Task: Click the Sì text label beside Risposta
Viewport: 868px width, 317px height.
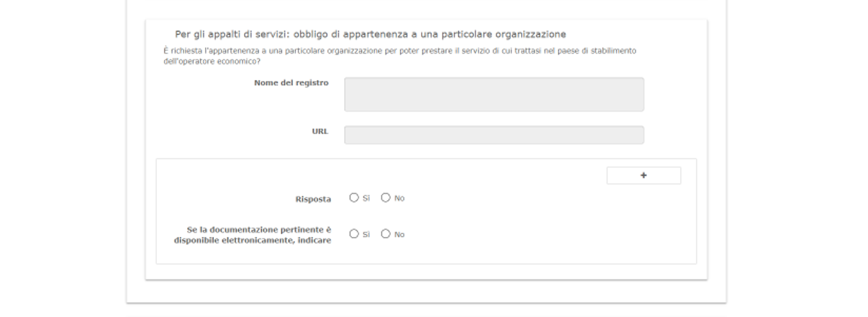Action: (366, 199)
